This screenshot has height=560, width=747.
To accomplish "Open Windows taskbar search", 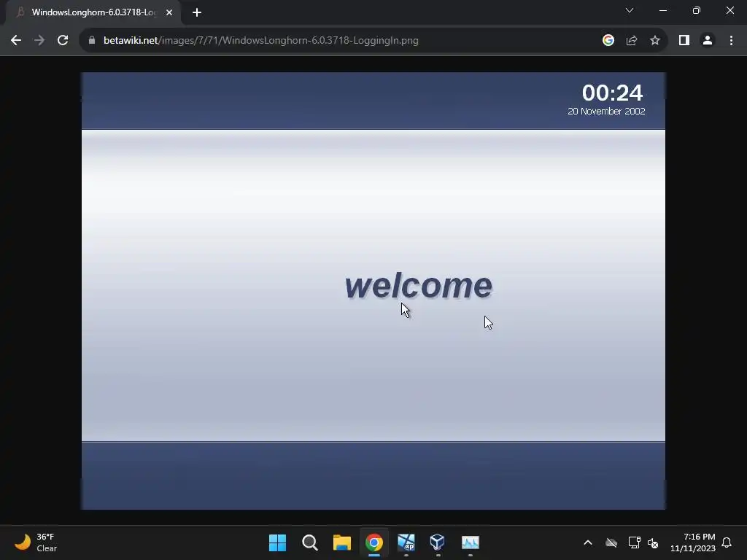I will [309, 542].
